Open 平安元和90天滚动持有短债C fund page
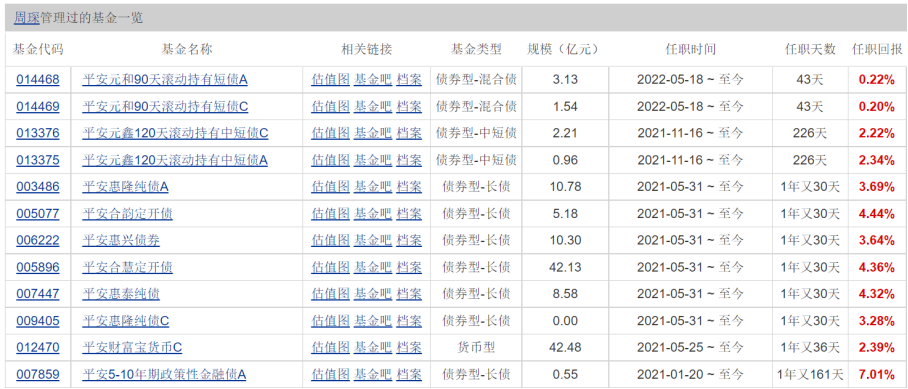The width and height of the screenshot is (908, 389). 165,107
